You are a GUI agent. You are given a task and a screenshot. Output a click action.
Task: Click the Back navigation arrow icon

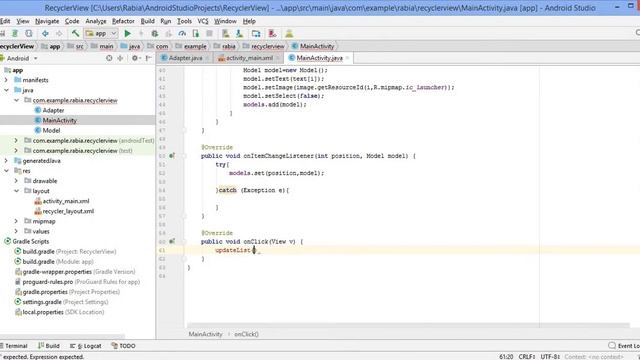tap(45, 33)
